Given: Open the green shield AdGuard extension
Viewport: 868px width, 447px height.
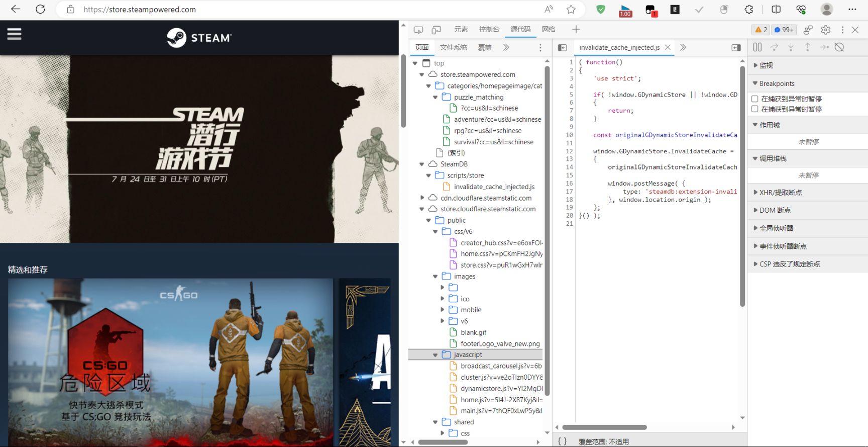Looking at the screenshot, I should pyautogui.click(x=601, y=9).
